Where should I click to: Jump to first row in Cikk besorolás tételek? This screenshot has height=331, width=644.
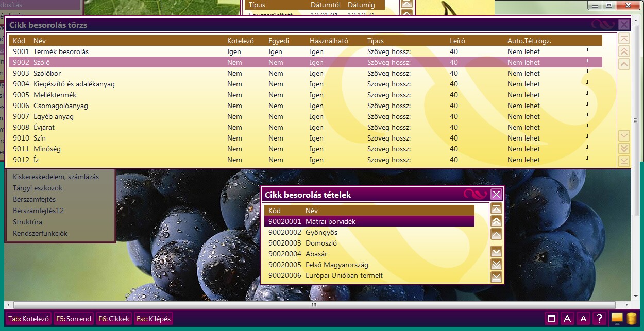(496, 208)
